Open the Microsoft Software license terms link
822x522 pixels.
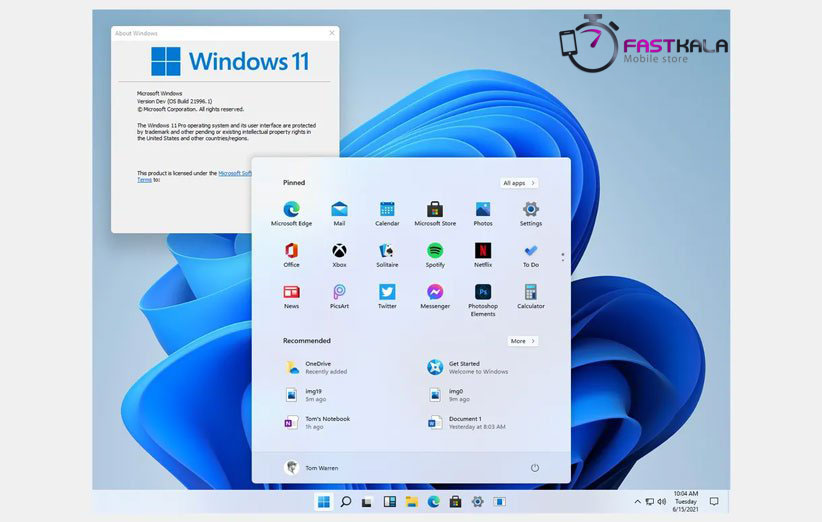coord(235,173)
